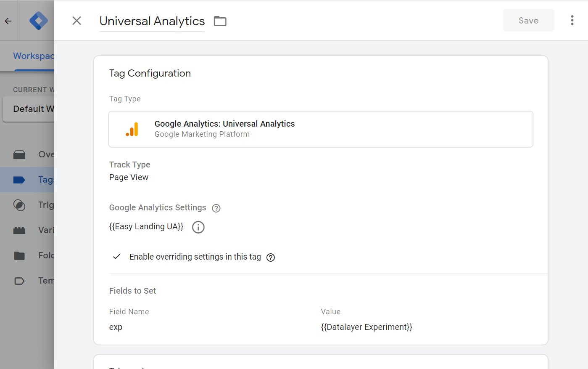
Task: Edit the Universal Analytics tag name field
Action: coord(152,21)
